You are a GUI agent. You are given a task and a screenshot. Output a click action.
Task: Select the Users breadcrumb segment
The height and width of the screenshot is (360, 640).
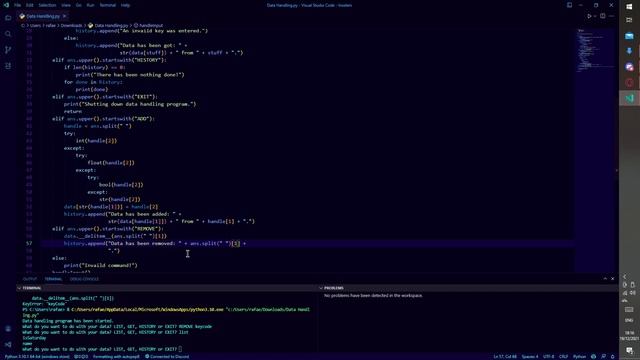click(x=36, y=25)
